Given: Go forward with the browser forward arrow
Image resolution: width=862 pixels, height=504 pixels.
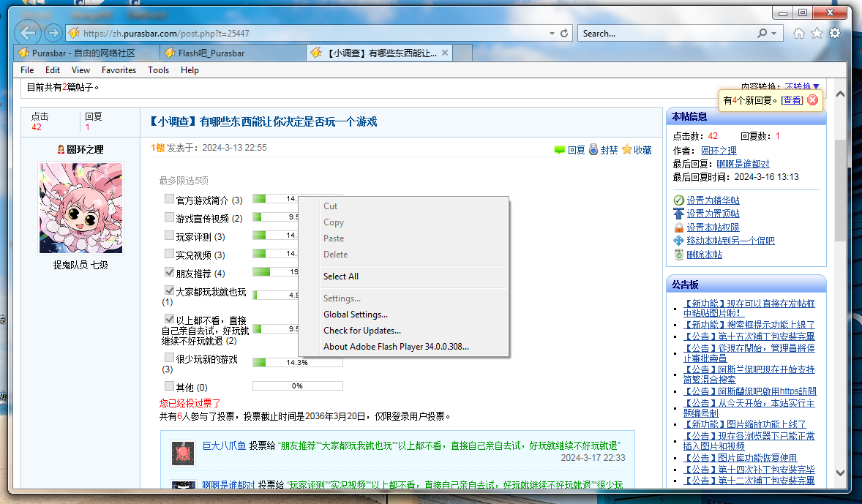Looking at the screenshot, I should [53, 33].
